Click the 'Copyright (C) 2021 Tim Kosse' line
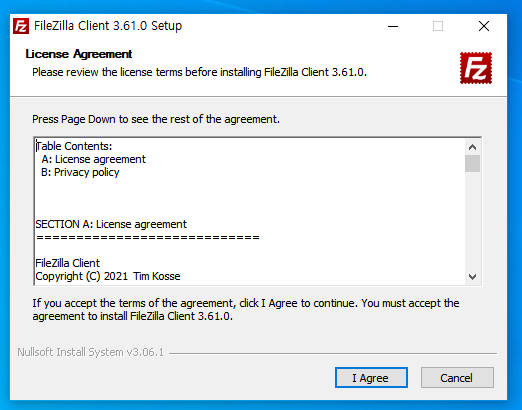Viewport: 522px width, 410px height. pyautogui.click(x=108, y=276)
